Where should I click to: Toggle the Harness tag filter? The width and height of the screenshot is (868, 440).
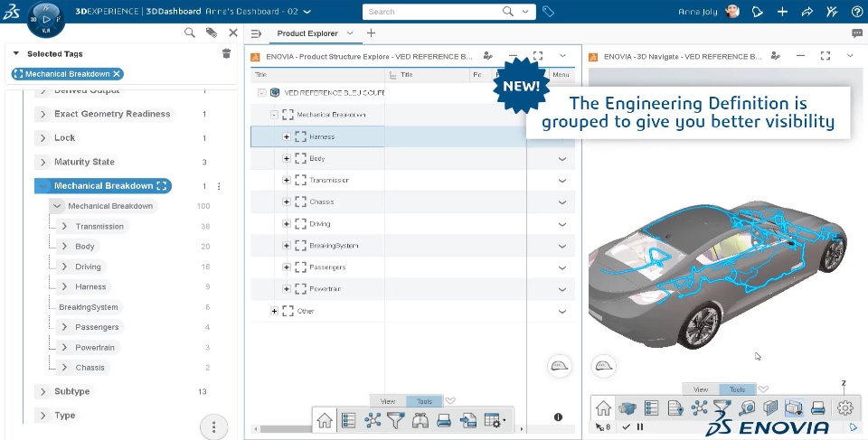(x=90, y=286)
